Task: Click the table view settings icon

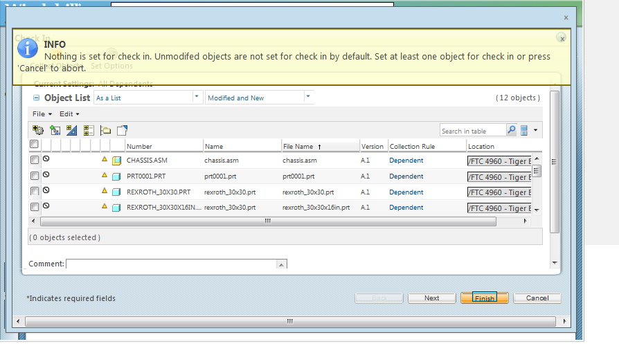Action: [524, 130]
